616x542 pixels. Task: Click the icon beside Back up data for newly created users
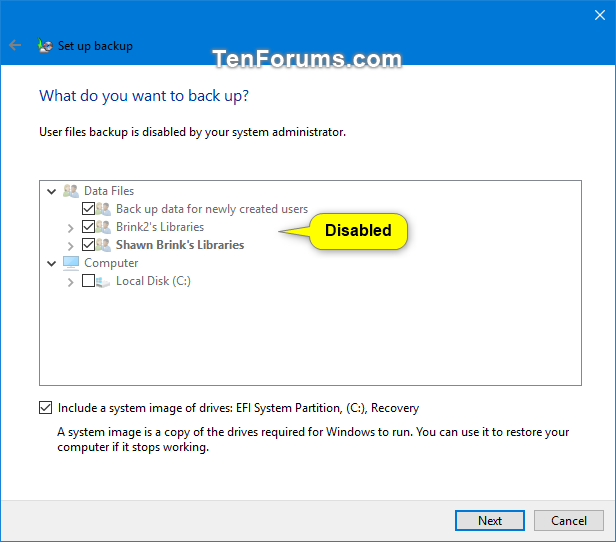click(x=103, y=209)
